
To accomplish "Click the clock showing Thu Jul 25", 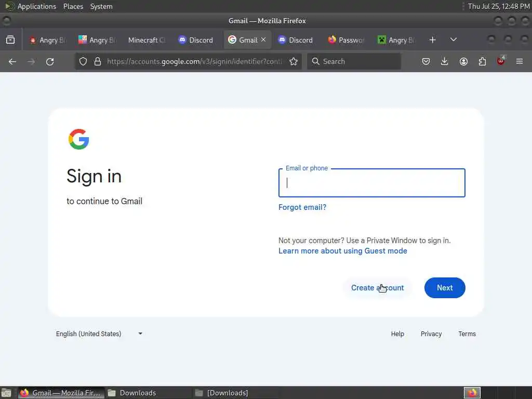I will 499,6.
